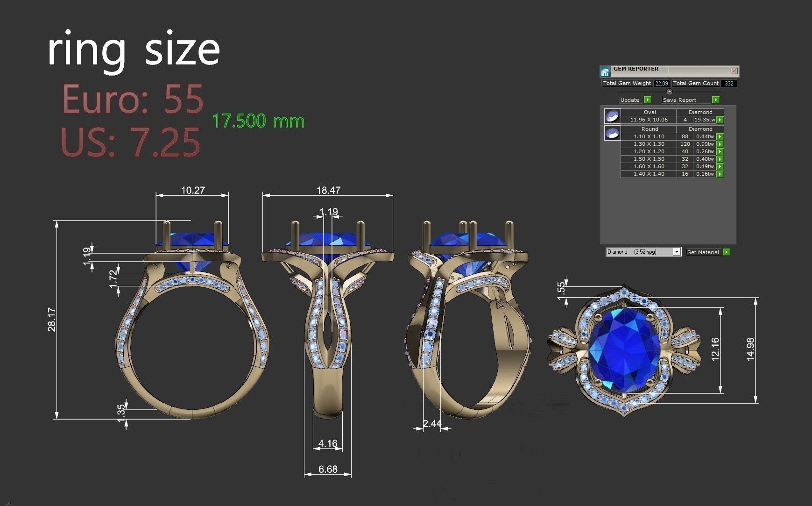Viewport: 812px width, 506px height.
Task: Click the gem count cell 40
Action: click(685, 151)
